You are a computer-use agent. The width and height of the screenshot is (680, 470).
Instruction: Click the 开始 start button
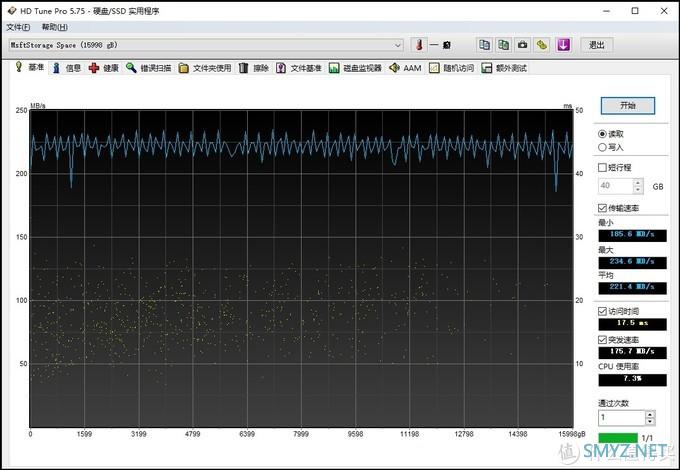click(x=628, y=105)
